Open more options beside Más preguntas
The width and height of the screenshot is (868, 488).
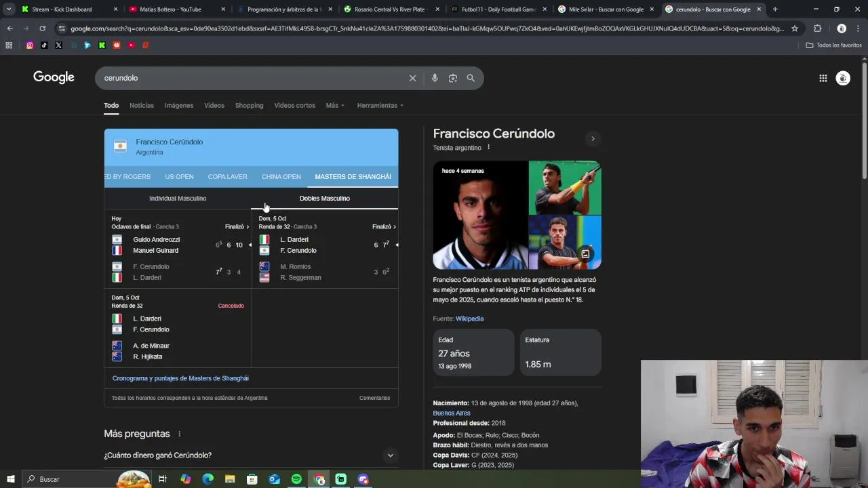179,434
